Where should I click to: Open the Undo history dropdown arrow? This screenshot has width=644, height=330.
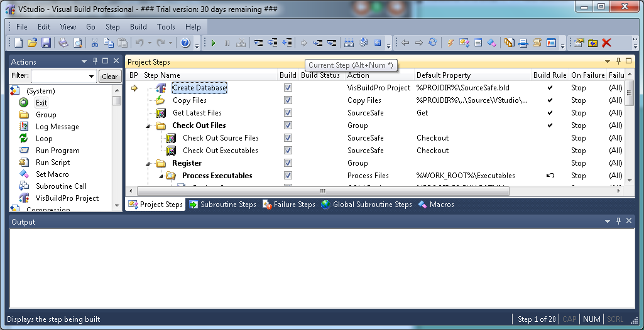(150, 43)
